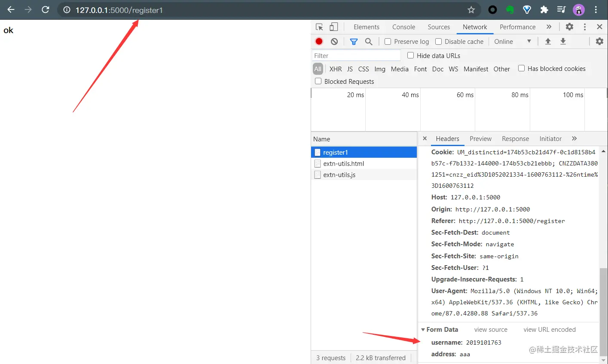Filter requests by JS
608x364 pixels.
click(350, 69)
